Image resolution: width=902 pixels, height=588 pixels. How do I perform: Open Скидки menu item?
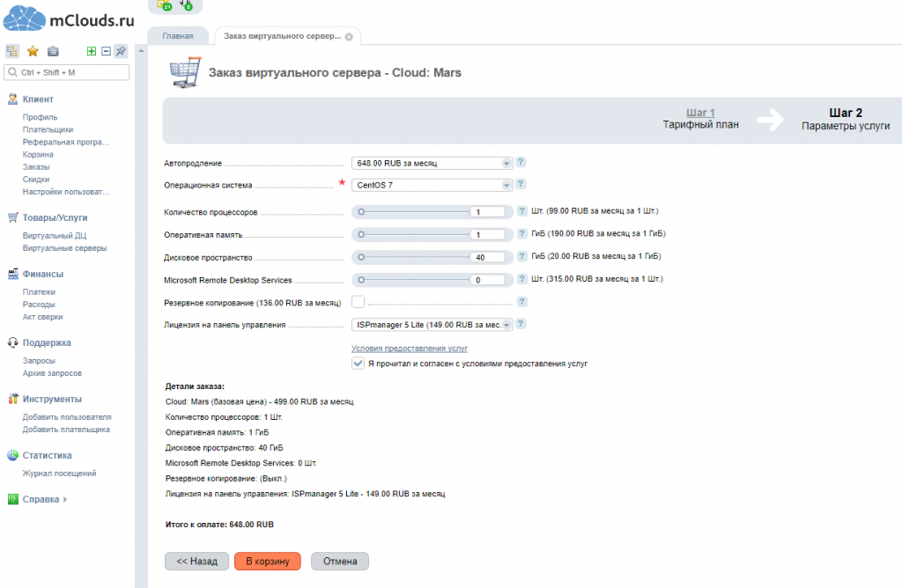35,180
